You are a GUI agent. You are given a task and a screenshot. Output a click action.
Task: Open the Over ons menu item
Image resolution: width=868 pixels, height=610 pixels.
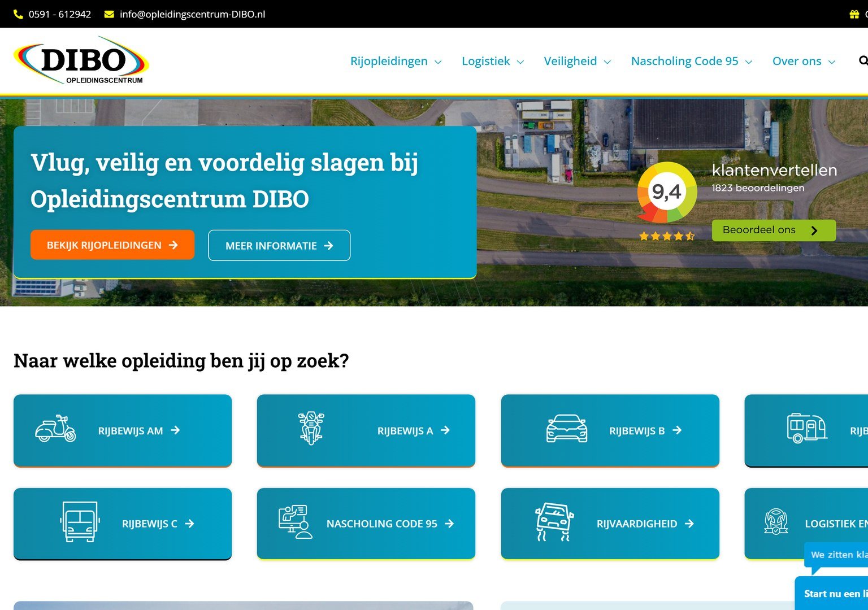(x=797, y=61)
